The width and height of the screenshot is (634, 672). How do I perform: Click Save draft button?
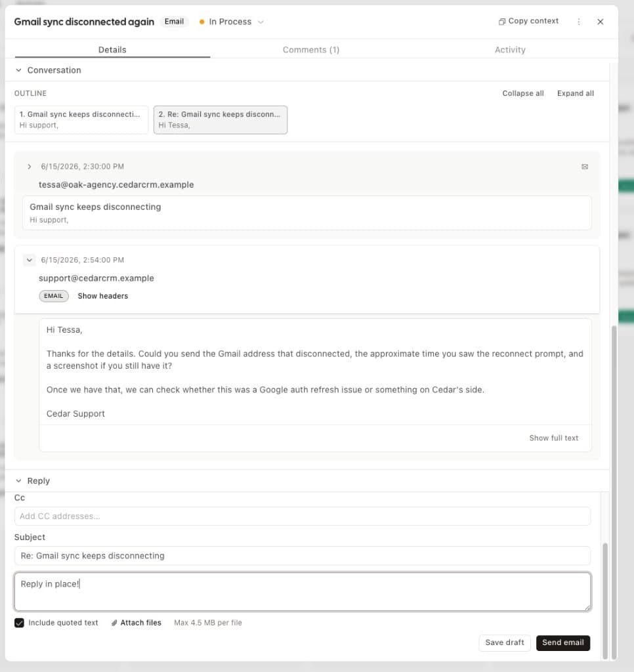coord(505,642)
